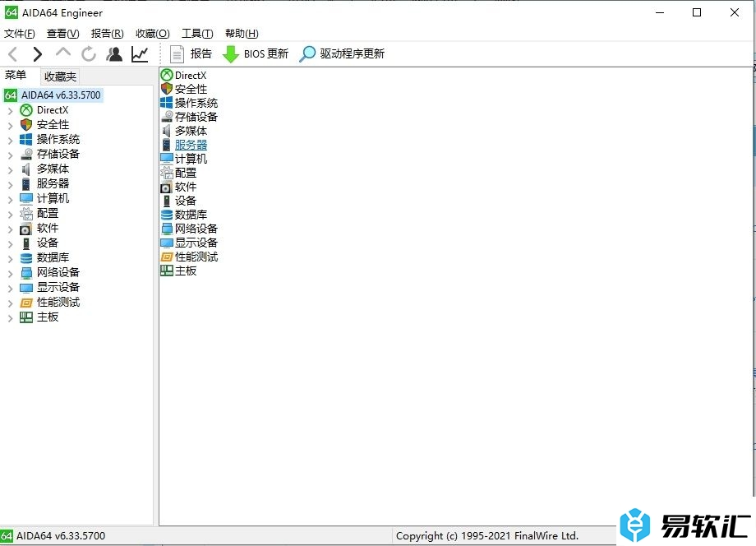
Task: Click the Refresh toolbar icon
Action: point(89,54)
